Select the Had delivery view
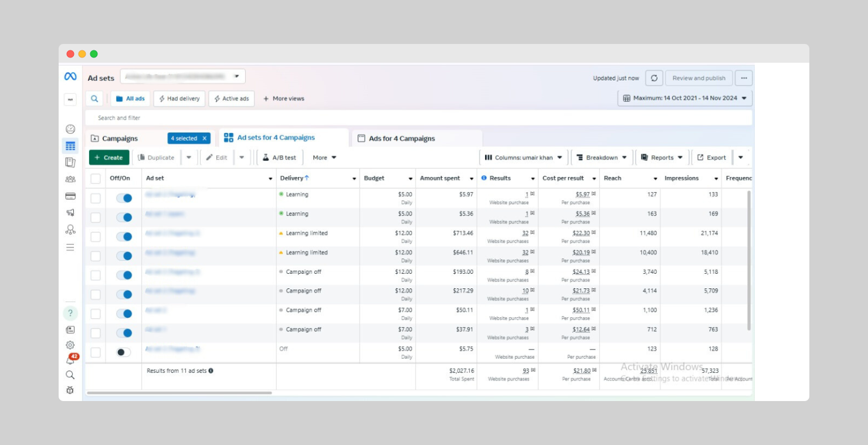The width and height of the screenshot is (868, 445). pyautogui.click(x=179, y=98)
